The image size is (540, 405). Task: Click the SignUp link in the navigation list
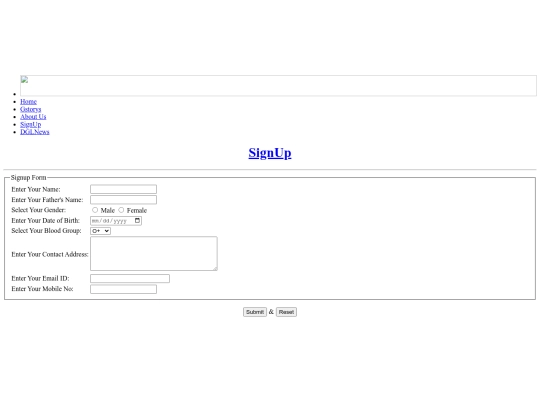click(31, 124)
